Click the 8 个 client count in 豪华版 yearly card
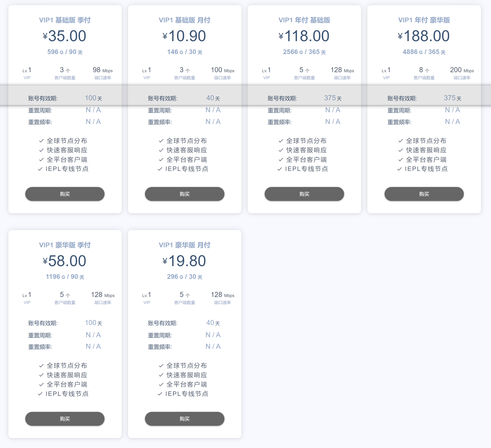Screen dimensions: 491x448 click(424, 70)
